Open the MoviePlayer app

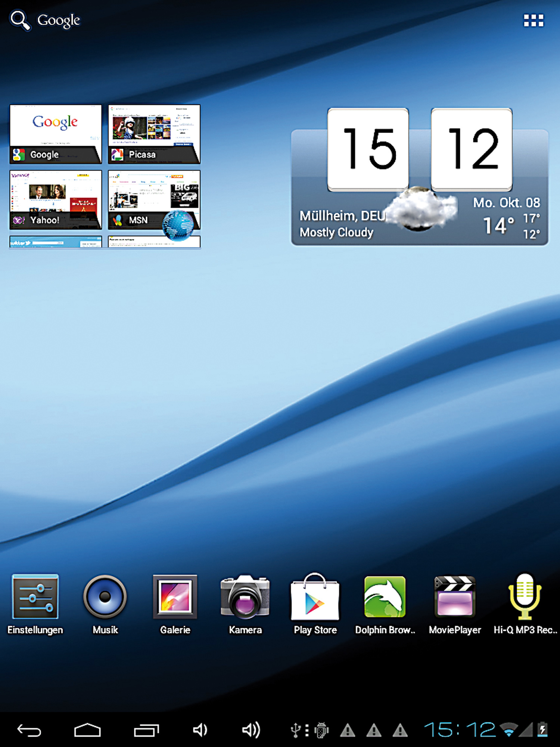[x=455, y=598]
